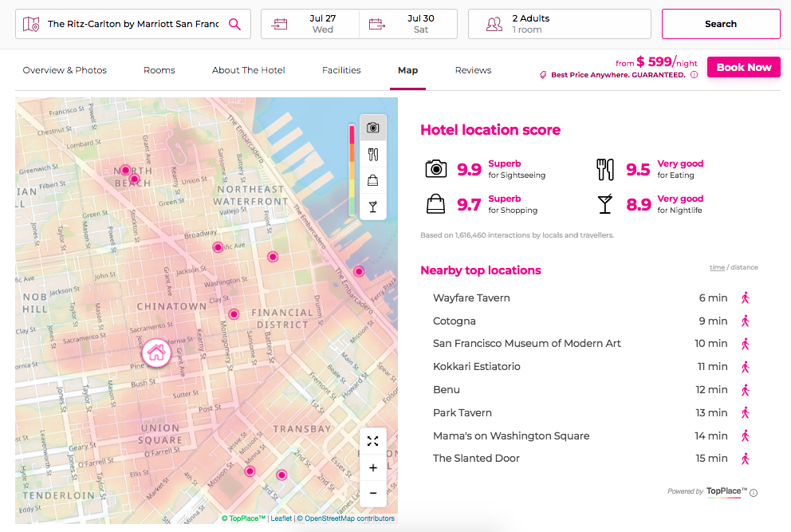The width and height of the screenshot is (791, 532).
Task: Show shopping heatmap using bag icon
Action: (372, 180)
